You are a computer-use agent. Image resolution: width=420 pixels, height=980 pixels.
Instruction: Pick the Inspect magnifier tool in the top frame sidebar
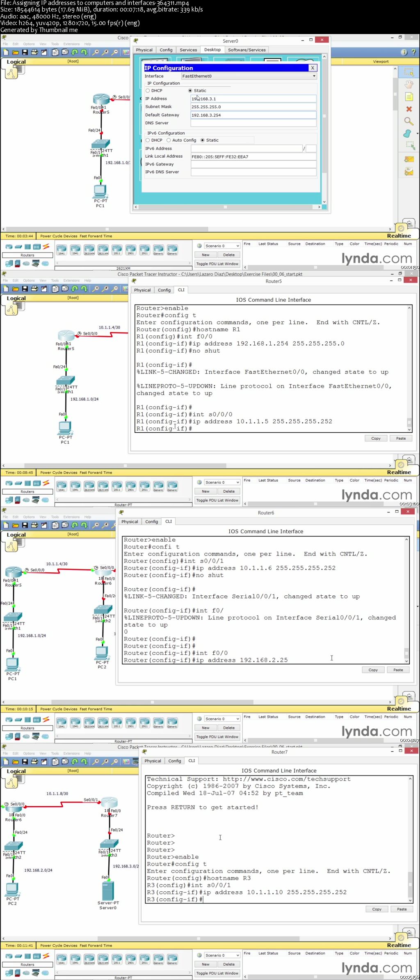[409, 121]
